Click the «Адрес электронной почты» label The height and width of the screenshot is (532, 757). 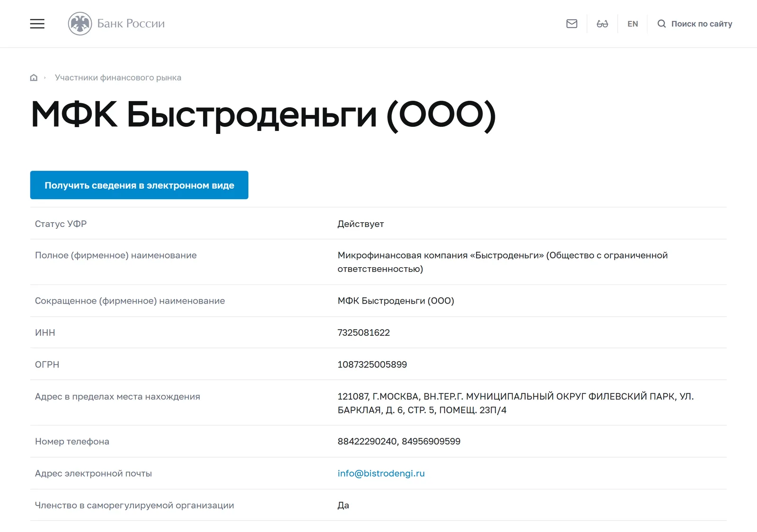pyautogui.click(x=93, y=473)
